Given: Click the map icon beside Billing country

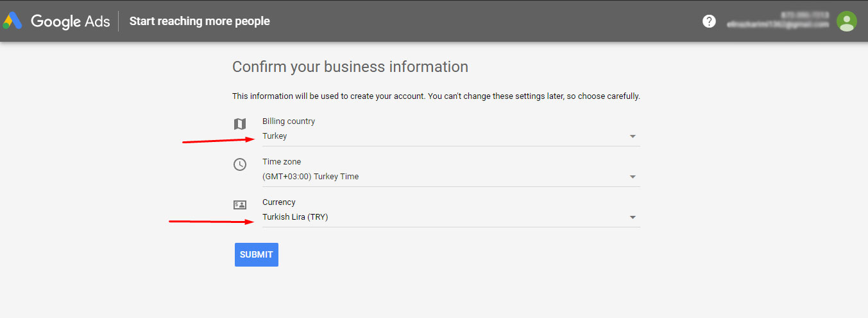Looking at the screenshot, I should click(x=239, y=124).
